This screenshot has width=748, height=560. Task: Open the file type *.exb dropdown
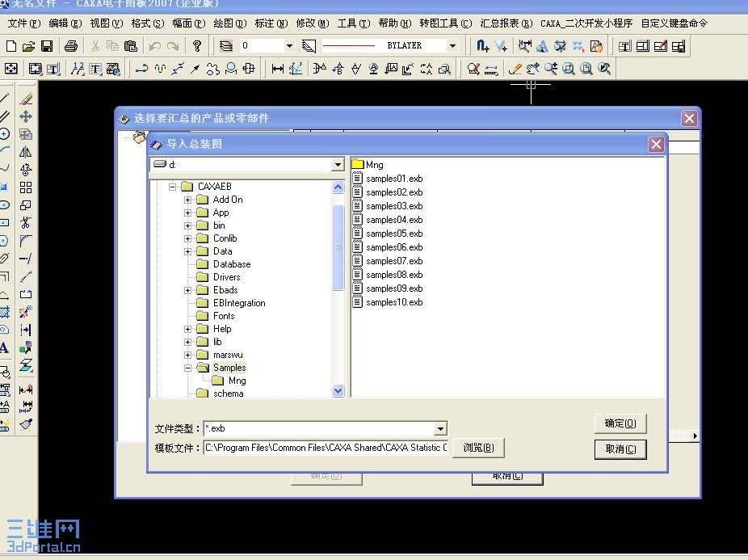[x=440, y=429]
